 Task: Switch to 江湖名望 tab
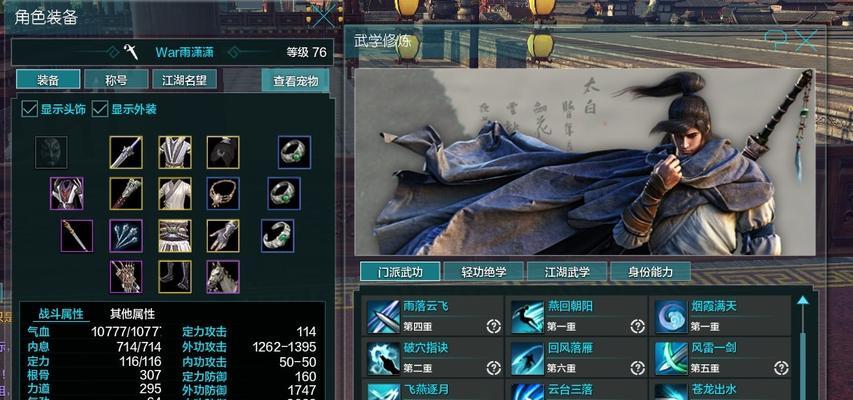[x=184, y=79]
